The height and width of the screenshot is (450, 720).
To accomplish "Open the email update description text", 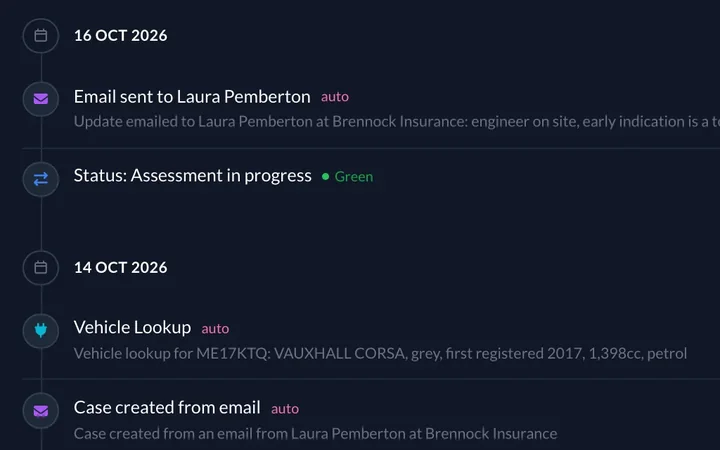I will 397,122.
